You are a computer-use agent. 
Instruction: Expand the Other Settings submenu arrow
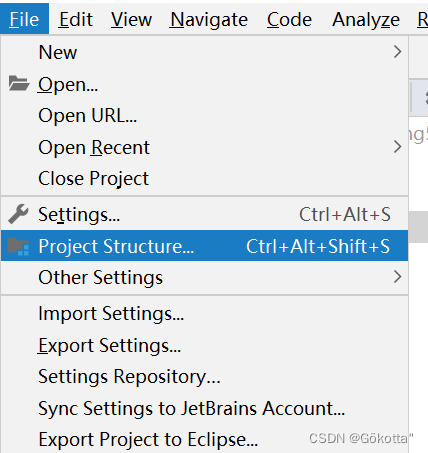pyautogui.click(x=397, y=277)
